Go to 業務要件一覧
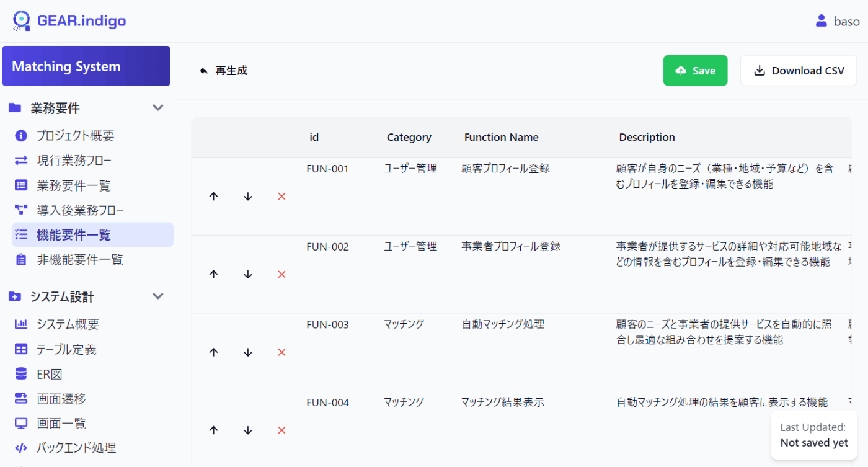 [74, 185]
